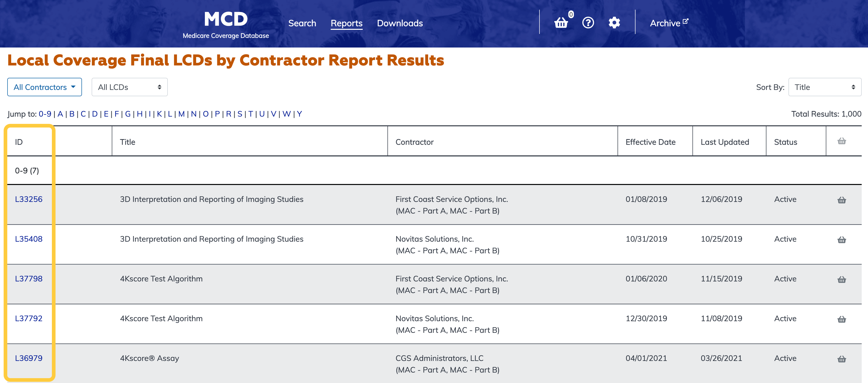868x383 pixels.
Task: Click the Effective Date column header
Action: pyautogui.click(x=650, y=142)
